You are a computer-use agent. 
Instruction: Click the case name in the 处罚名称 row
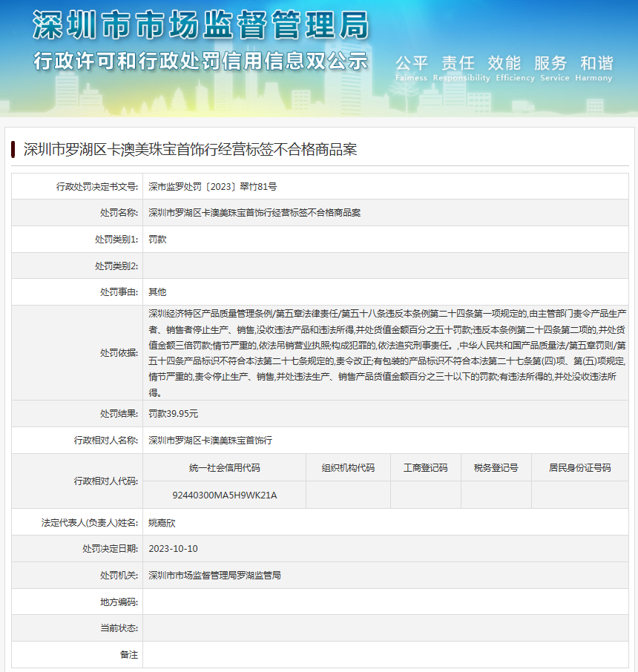tap(254, 213)
